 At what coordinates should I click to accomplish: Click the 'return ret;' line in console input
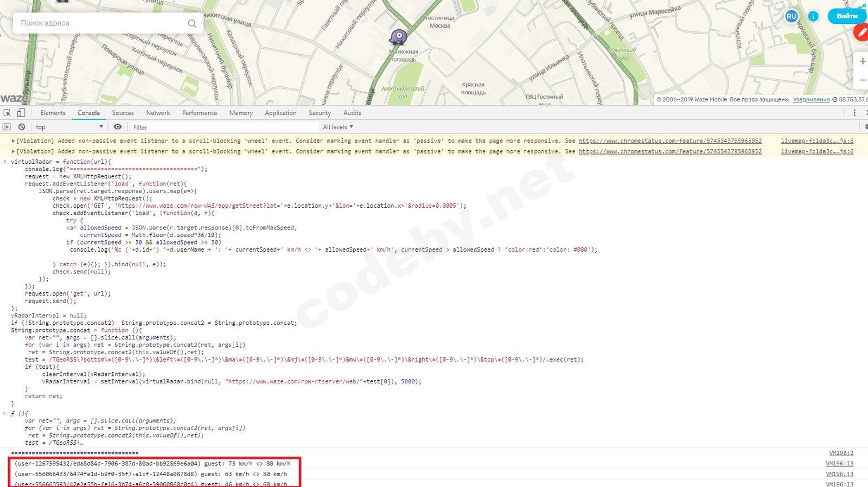tap(43, 396)
